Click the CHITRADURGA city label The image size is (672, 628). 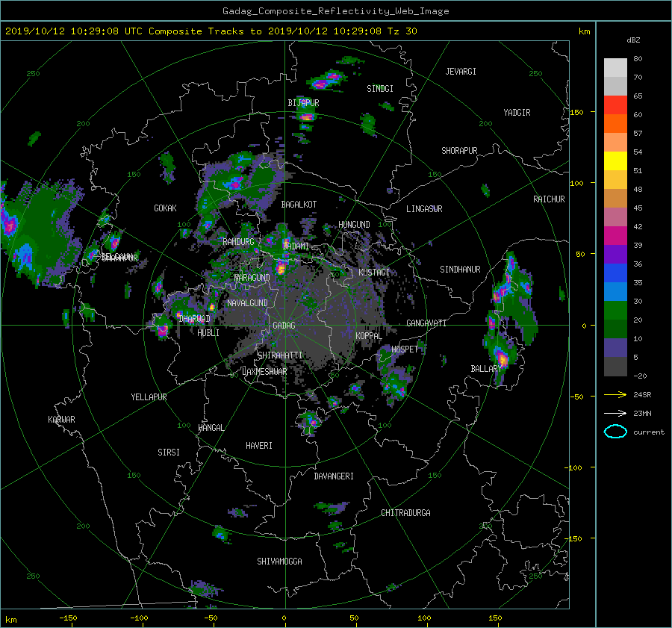click(405, 513)
